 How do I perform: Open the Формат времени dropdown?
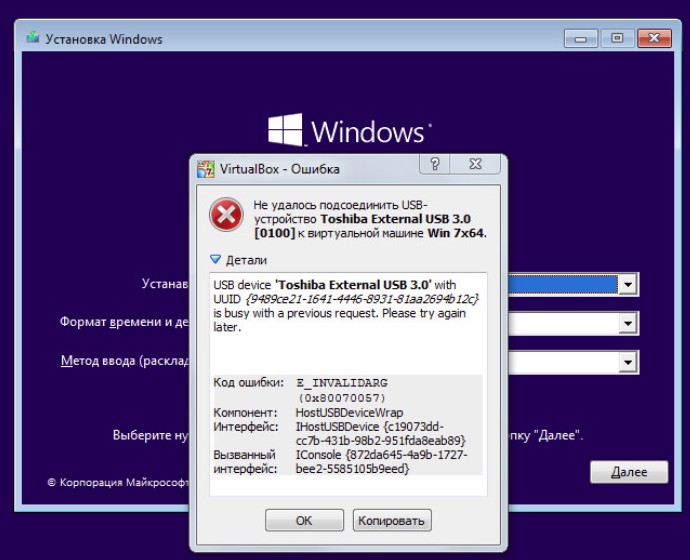tap(627, 323)
